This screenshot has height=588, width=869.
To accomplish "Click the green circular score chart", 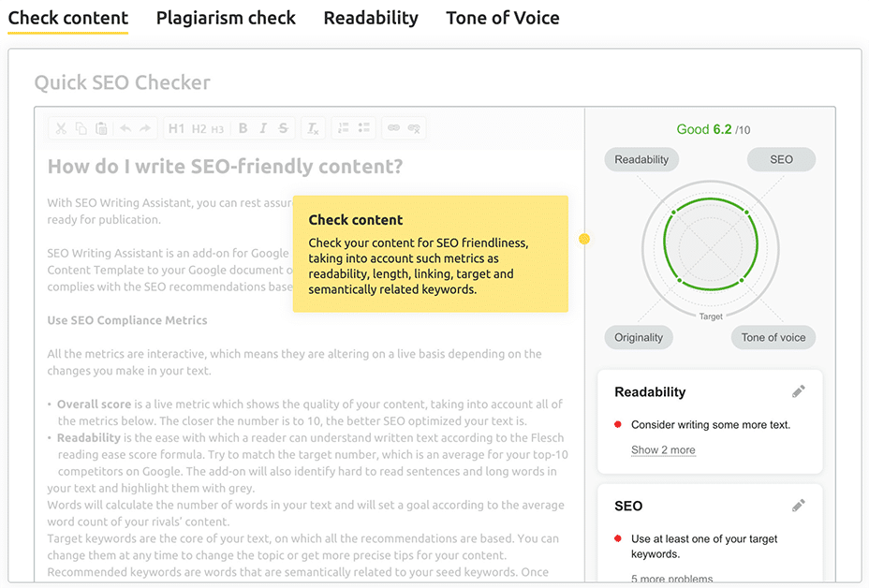I will [x=711, y=243].
